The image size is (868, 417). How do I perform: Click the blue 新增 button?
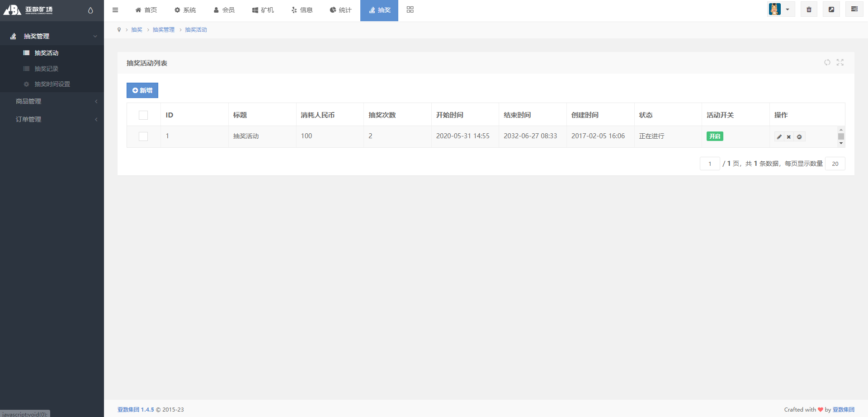142,90
